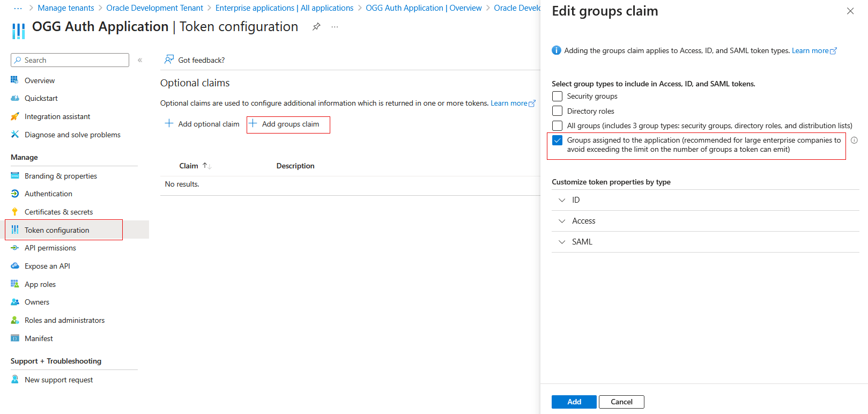Open App roles in the left menu
868x414 pixels.
40,284
